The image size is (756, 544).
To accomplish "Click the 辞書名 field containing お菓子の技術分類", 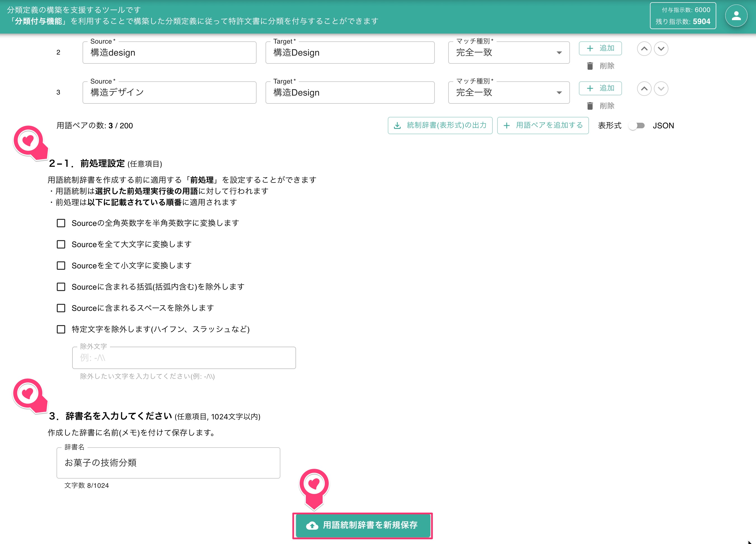I will click(x=168, y=463).
